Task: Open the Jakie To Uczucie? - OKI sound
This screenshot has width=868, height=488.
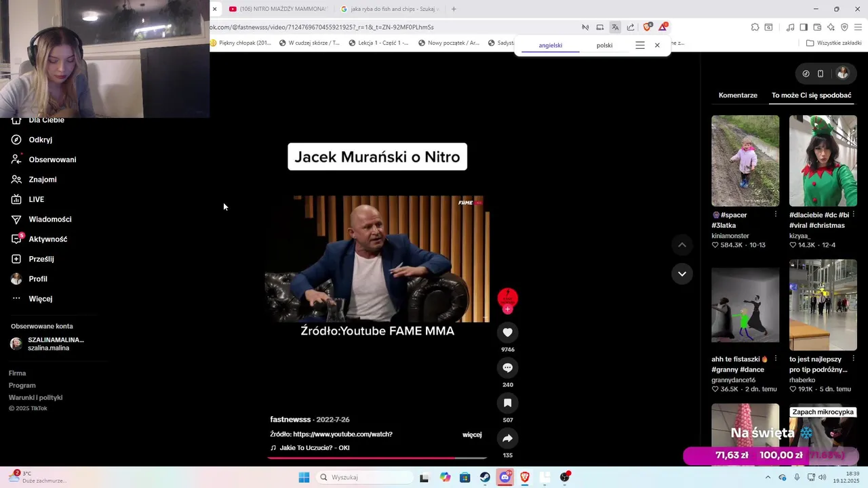Action: point(310,448)
